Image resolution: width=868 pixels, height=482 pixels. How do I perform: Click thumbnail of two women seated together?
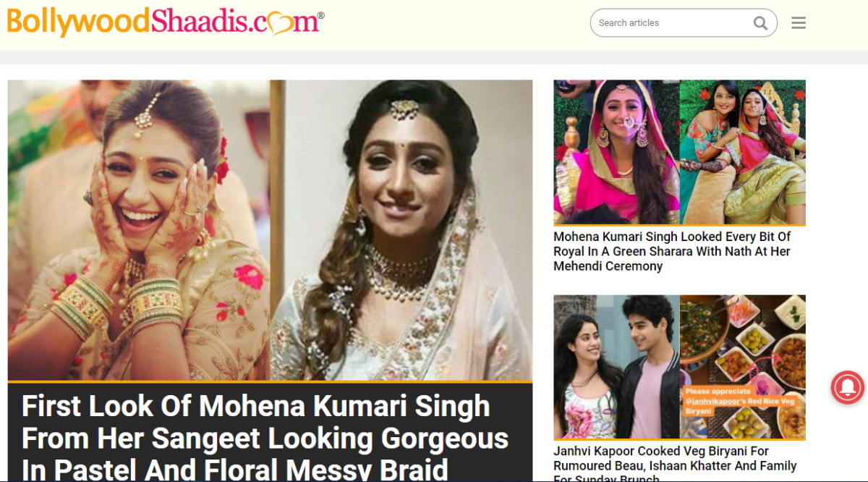tap(742, 152)
